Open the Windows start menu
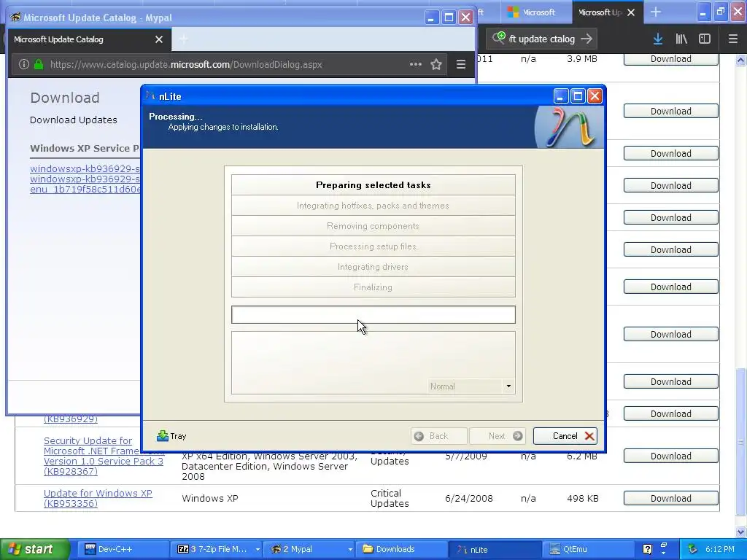This screenshot has width=747, height=560. coord(34,549)
